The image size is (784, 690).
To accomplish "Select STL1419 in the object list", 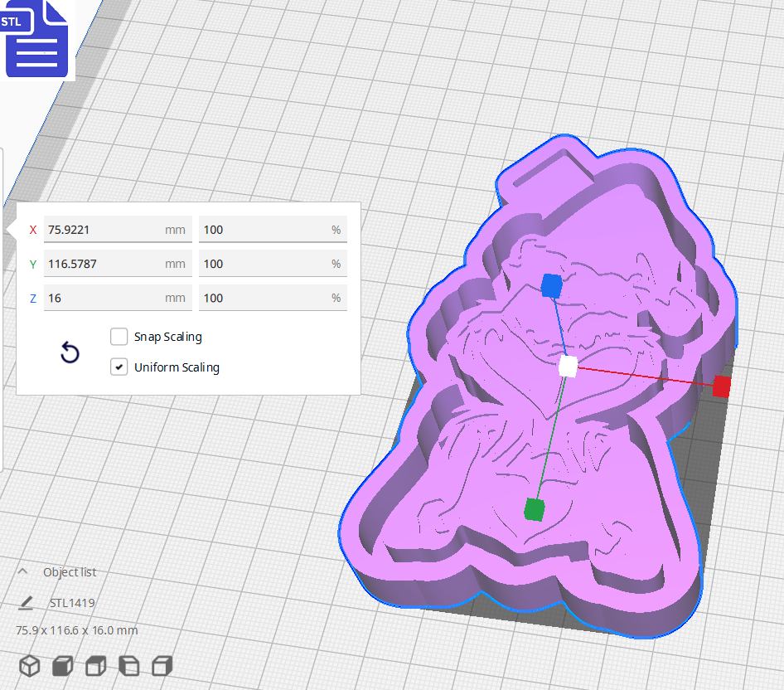I will 70,603.
